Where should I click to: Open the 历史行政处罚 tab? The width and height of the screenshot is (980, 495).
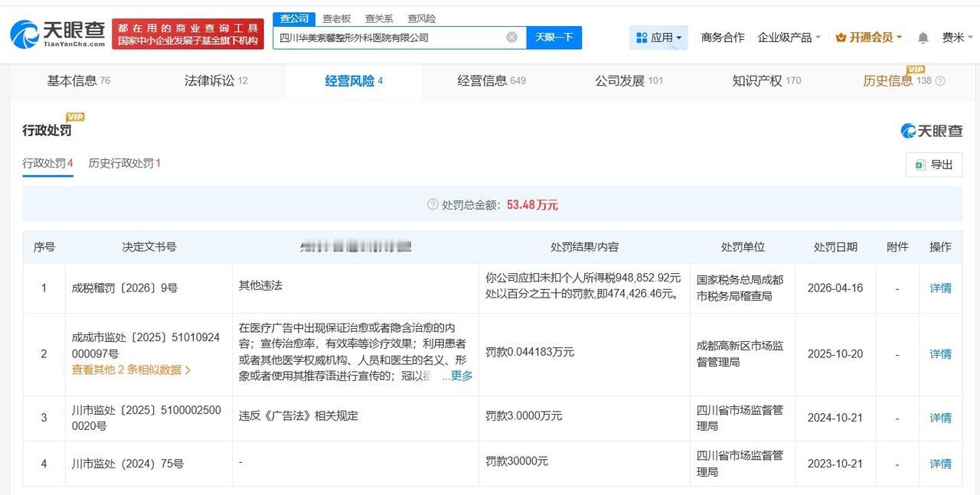tap(121, 163)
